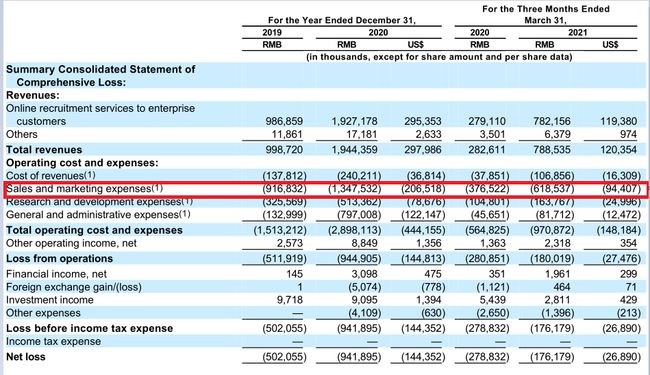The width and height of the screenshot is (650, 375).
Task: Select the Income tax expense label
Action: click(x=53, y=341)
